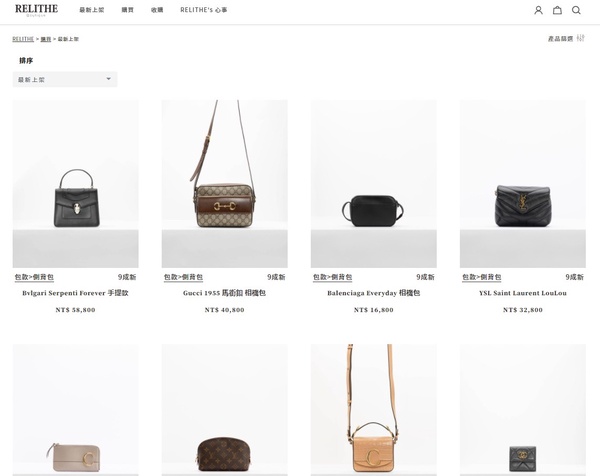Click the Balenciaga Everyday 相機包 title
The height and width of the screenshot is (476, 600).
(x=374, y=293)
